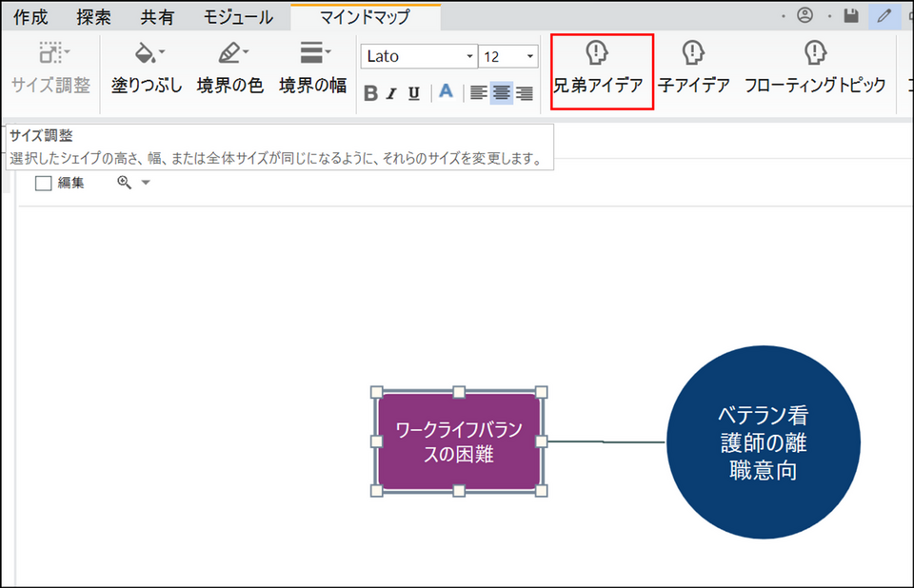
Task: Click the save floppy disk icon
Action: pos(851,15)
